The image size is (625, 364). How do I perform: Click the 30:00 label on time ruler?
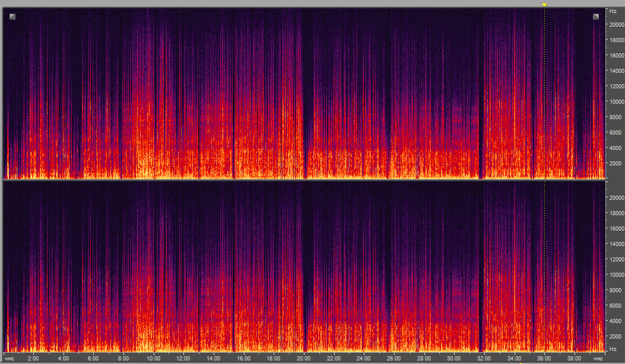453,359
